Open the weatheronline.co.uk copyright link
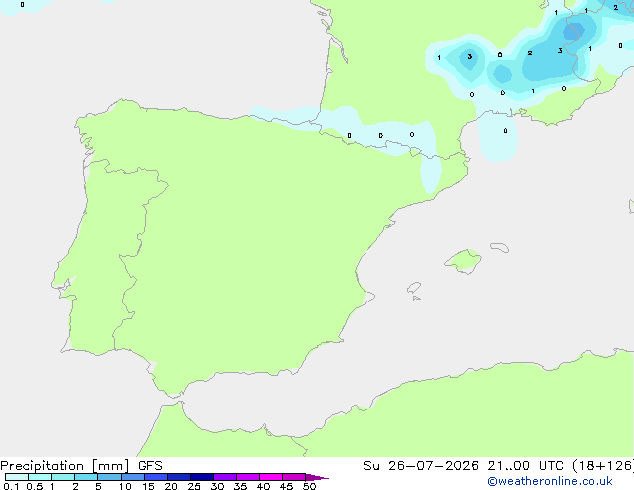The height and width of the screenshot is (490, 634). (550, 481)
